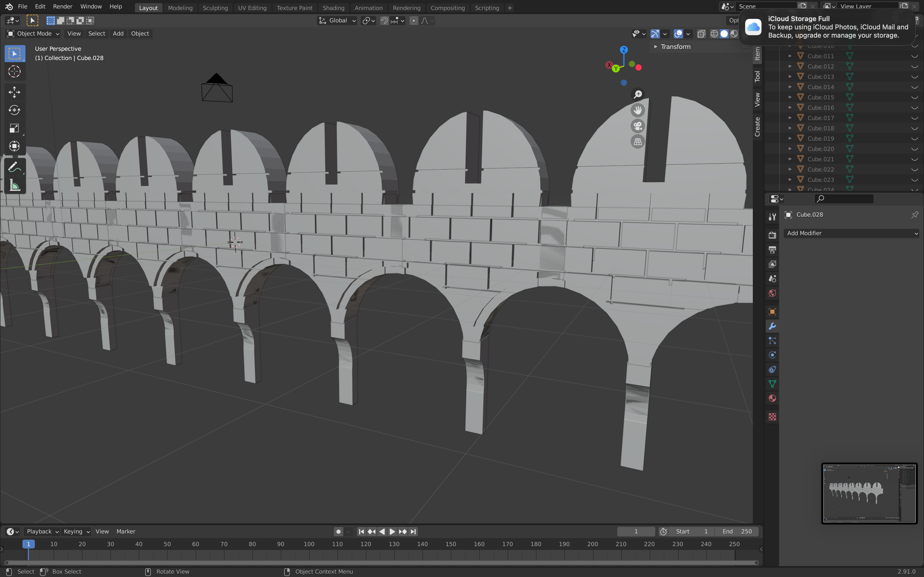
Task: Toggle the snapping magnet button
Action: click(384, 21)
